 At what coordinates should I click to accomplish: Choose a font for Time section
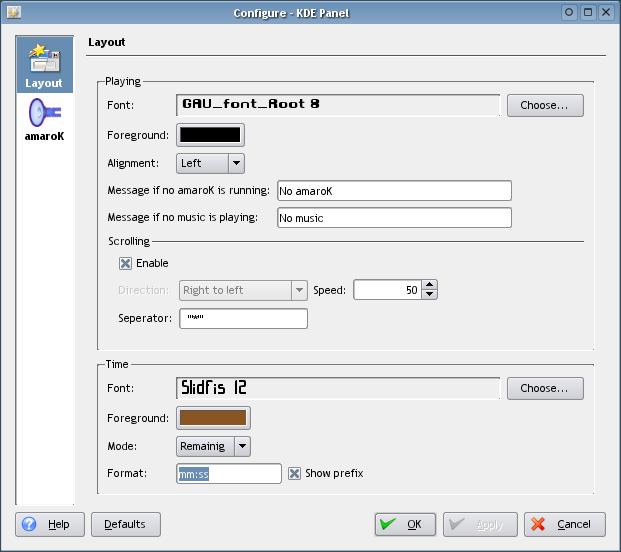(545, 388)
